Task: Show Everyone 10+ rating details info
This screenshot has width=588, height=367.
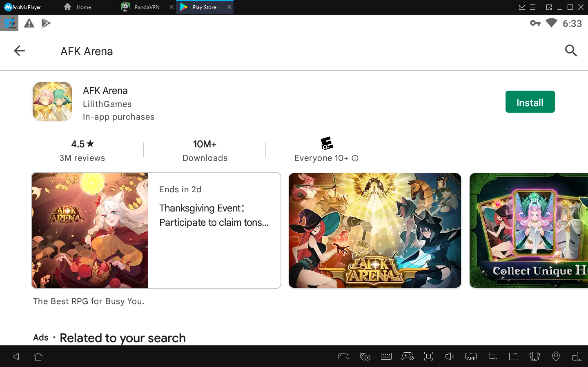Action: (355, 158)
